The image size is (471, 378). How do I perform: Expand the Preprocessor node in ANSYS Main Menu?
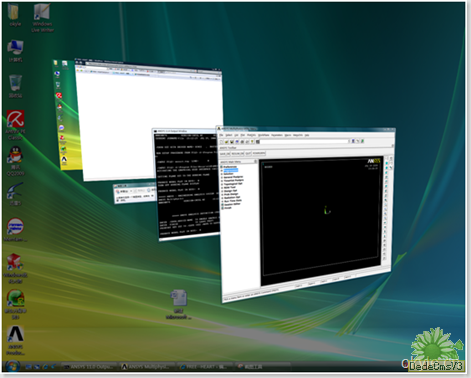pyautogui.click(x=230, y=170)
